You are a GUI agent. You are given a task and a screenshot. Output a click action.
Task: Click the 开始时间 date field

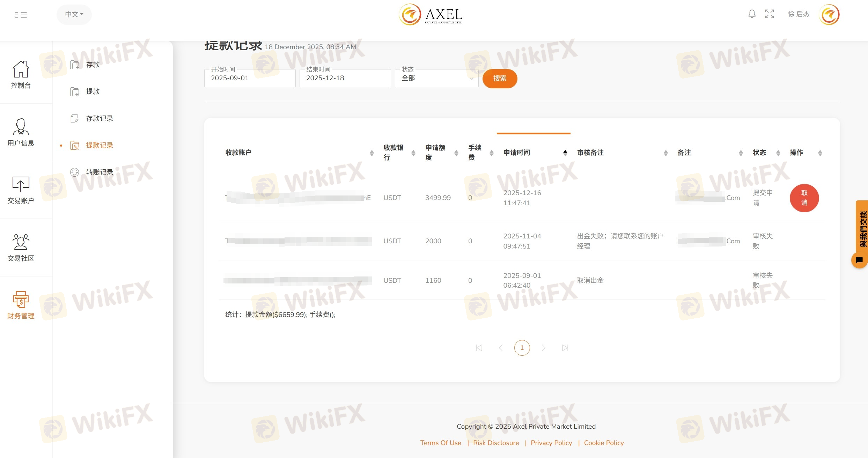tap(250, 78)
